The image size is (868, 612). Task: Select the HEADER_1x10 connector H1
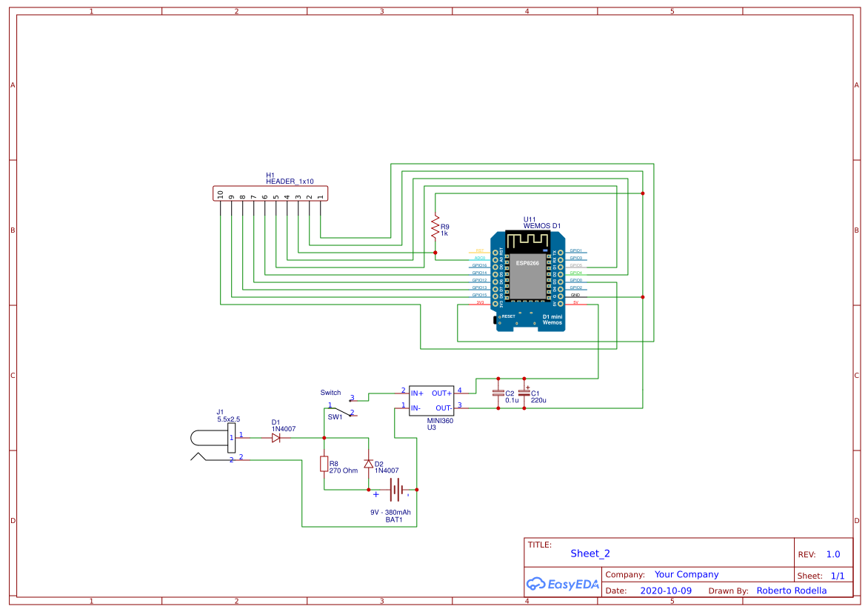[270, 193]
